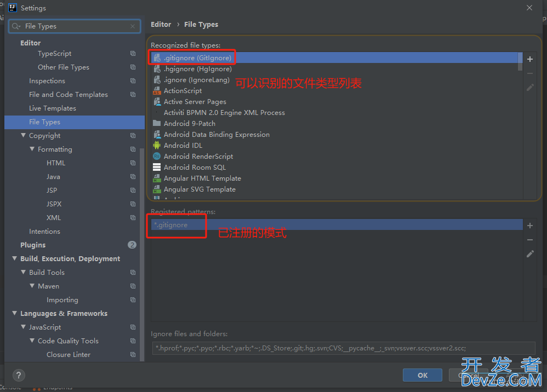This screenshot has height=392, width=547.
Task: Click the project-level icon beside Inspections
Action: coord(133,81)
